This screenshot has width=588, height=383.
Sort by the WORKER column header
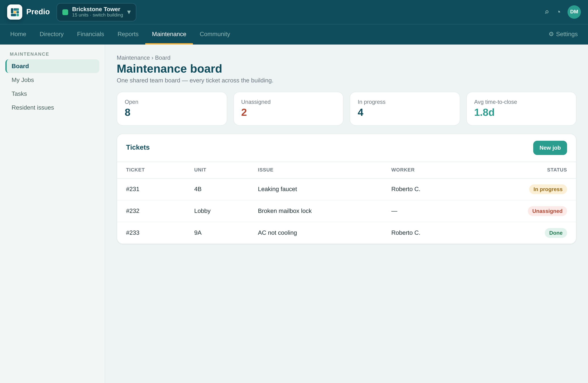tap(403, 170)
